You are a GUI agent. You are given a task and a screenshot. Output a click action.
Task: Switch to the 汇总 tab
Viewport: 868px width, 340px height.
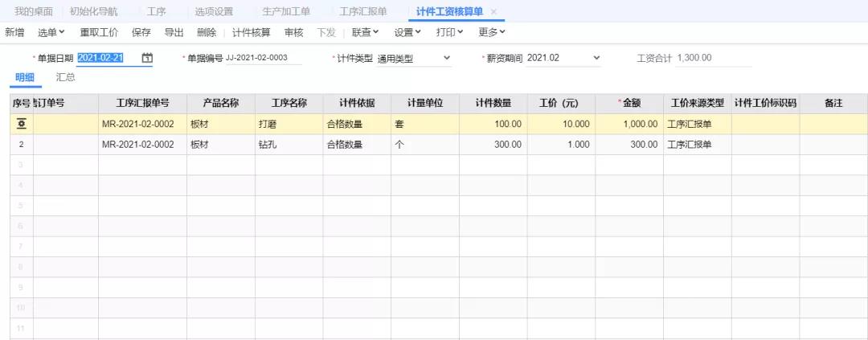65,77
